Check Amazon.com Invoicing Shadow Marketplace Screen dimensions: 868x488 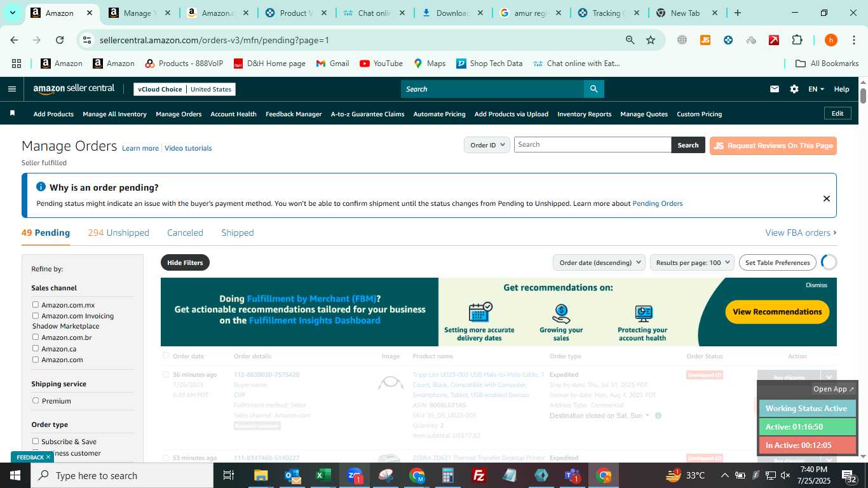click(x=36, y=316)
